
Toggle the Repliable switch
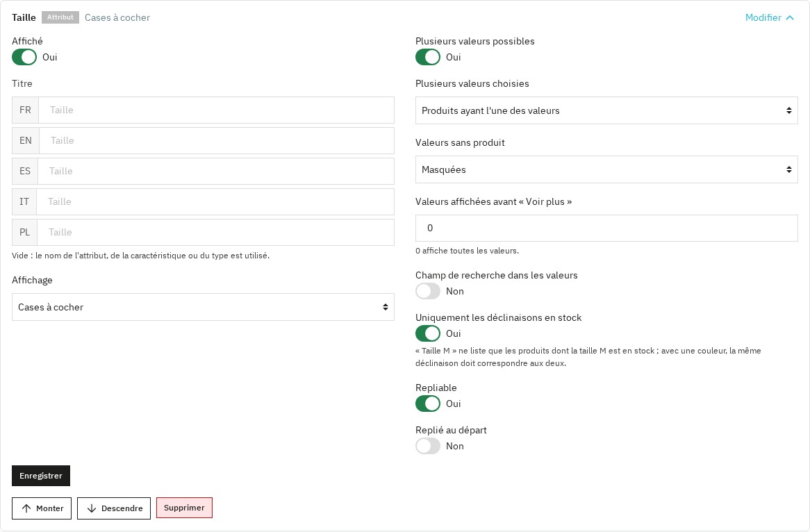click(428, 404)
